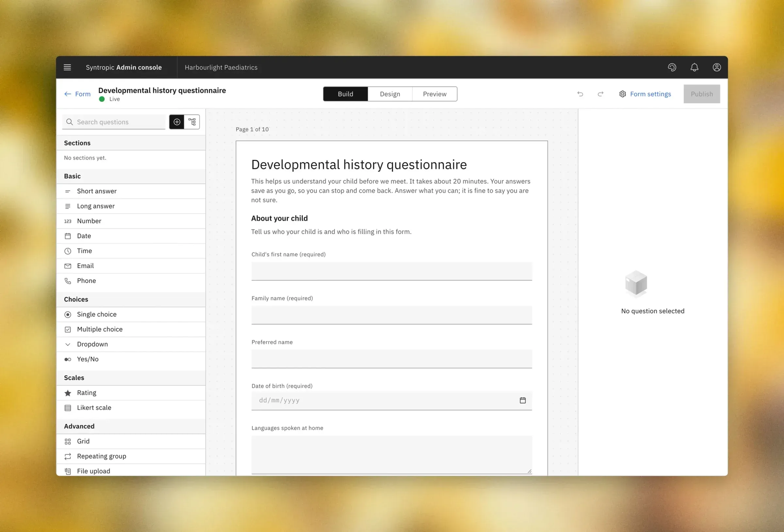Select the add-question panel view

coord(177,122)
